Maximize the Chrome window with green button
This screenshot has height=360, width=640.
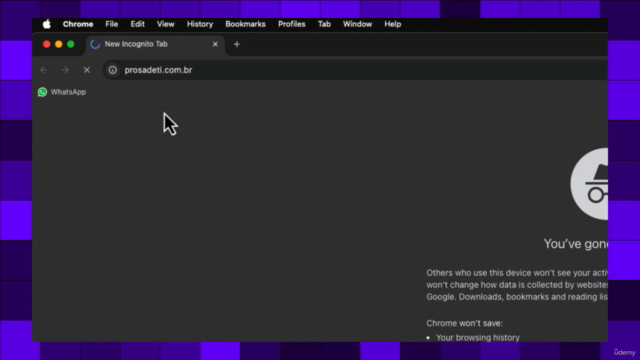71,44
